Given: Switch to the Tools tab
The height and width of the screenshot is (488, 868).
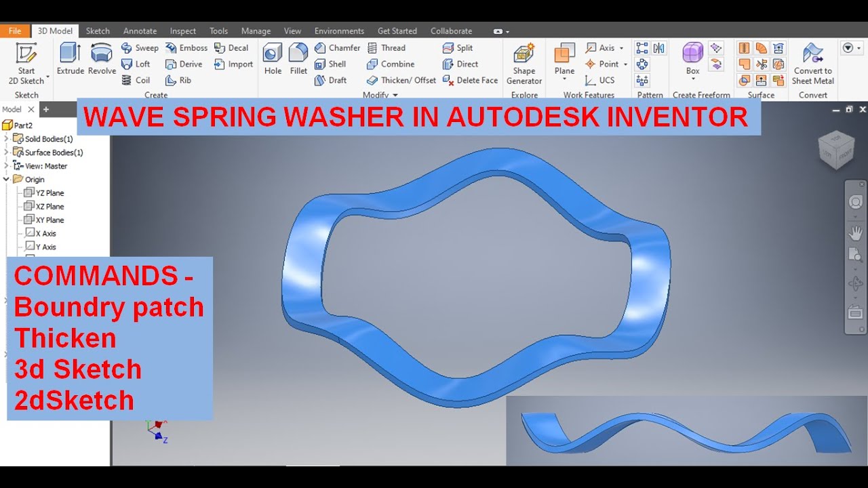Looking at the screenshot, I should click(x=218, y=31).
